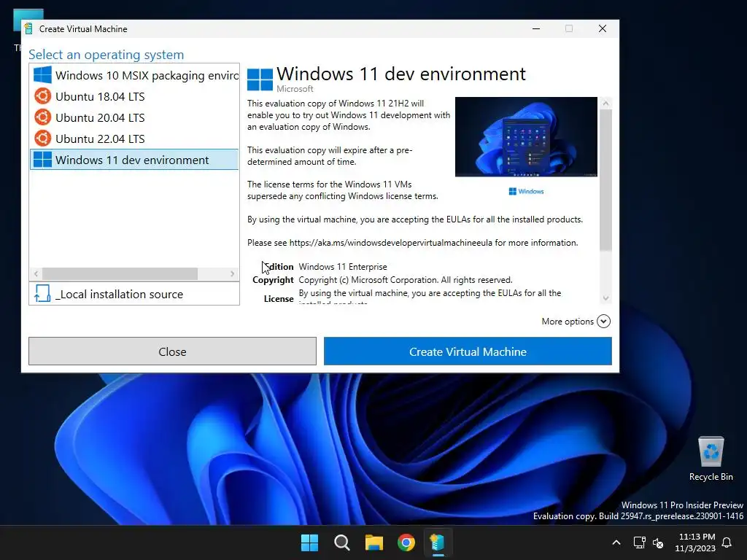Image resolution: width=747 pixels, height=560 pixels.
Task: Click the description scrollbar down arrow
Action: click(605, 298)
